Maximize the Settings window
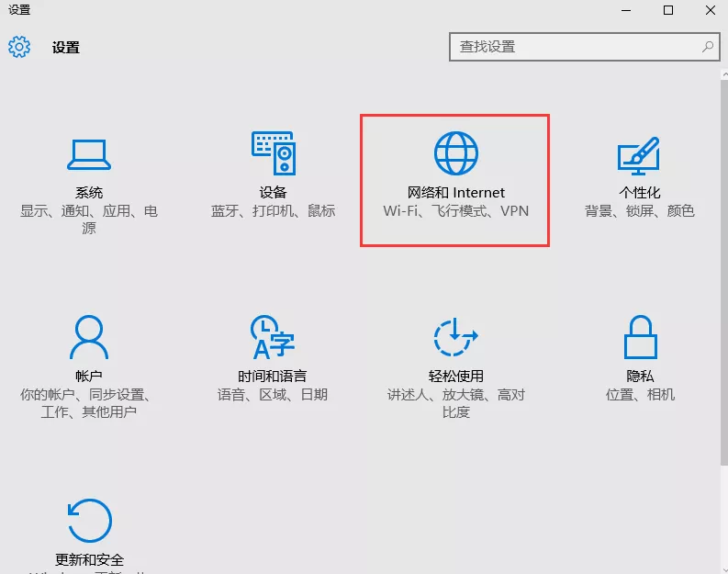The width and height of the screenshot is (728, 574). pos(668,10)
